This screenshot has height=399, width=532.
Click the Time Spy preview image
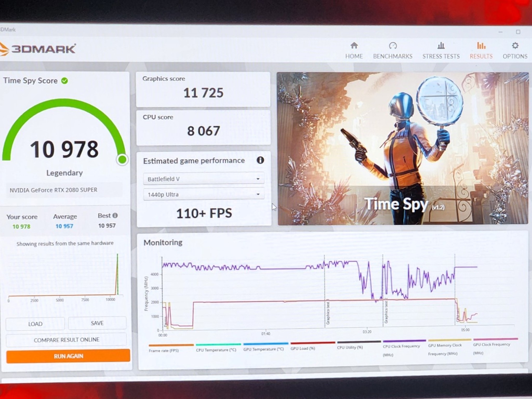tap(403, 148)
